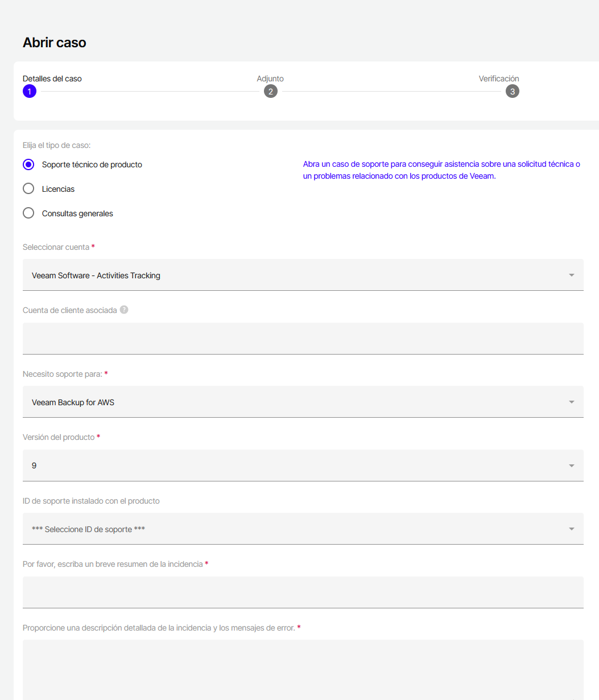Screen dimensions: 599x700
Task: Focus the breve resumen de la incidencia field
Action: coord(303,592)
